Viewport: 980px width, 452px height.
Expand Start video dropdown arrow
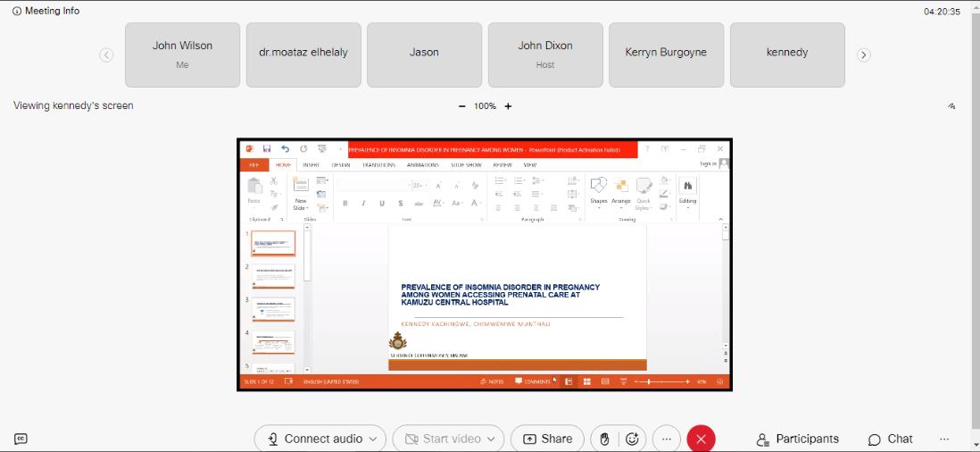pyautogui.click(x=491, y=439)
